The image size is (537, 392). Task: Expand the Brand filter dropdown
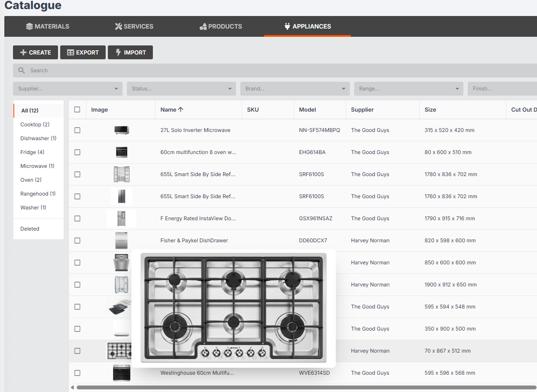(295, 89)
